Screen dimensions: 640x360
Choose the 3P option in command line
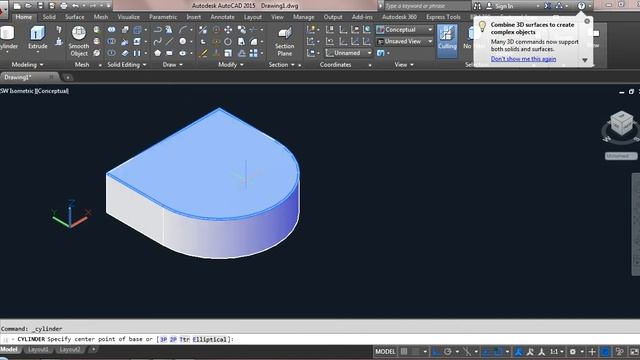tap(164, 339)
